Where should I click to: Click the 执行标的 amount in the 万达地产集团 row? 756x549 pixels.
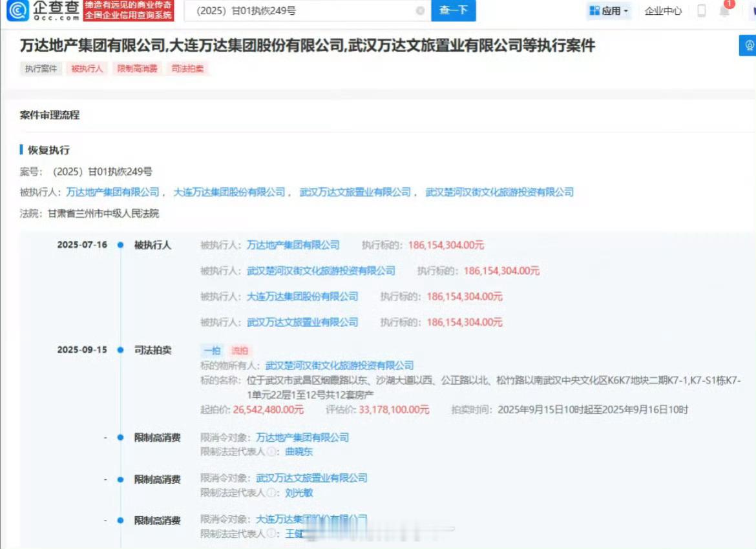tap(446, 245)
